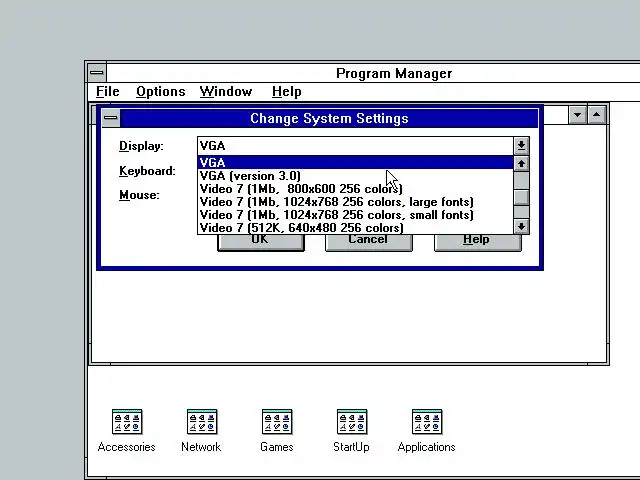The height and width of the screenshot is (480, 640).
Task: Select VGA (version 3.0) display option
Action: [355, 176]
